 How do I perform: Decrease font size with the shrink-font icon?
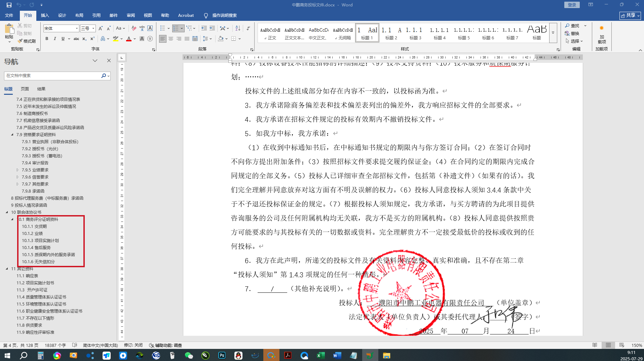[x=108, y=29]
